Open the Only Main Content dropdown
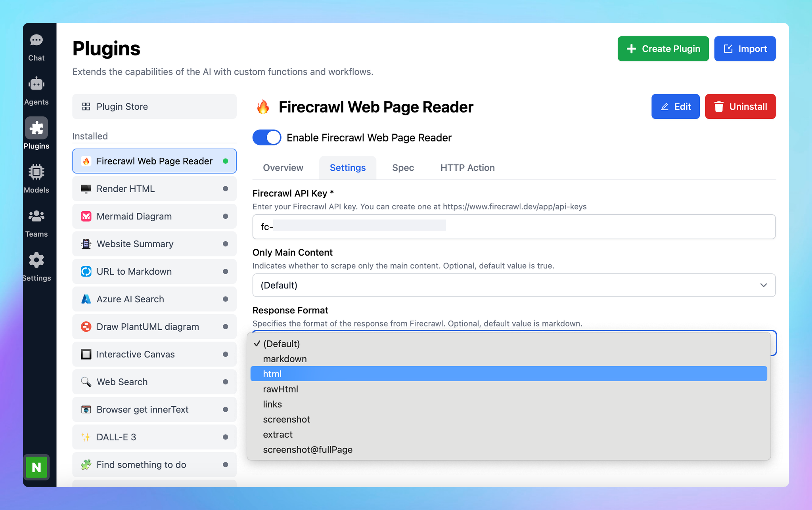Screen dimensions: 812x510 coord(514,285)
